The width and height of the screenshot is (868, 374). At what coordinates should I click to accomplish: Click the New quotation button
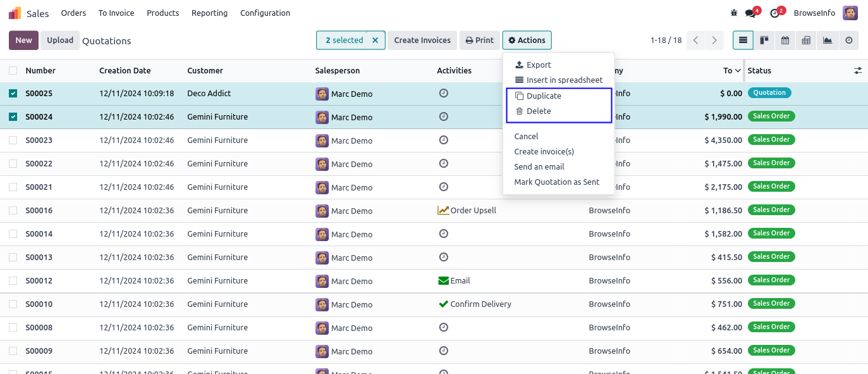click(x=23, y=41)
